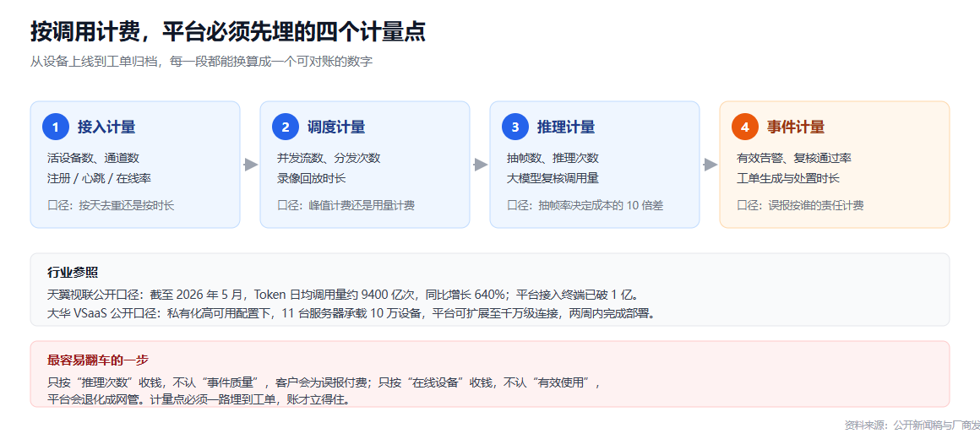This screenshot has height=439, width=980.
Task: Click the blue number 1 circle badge
Action: tap(56, 127)
